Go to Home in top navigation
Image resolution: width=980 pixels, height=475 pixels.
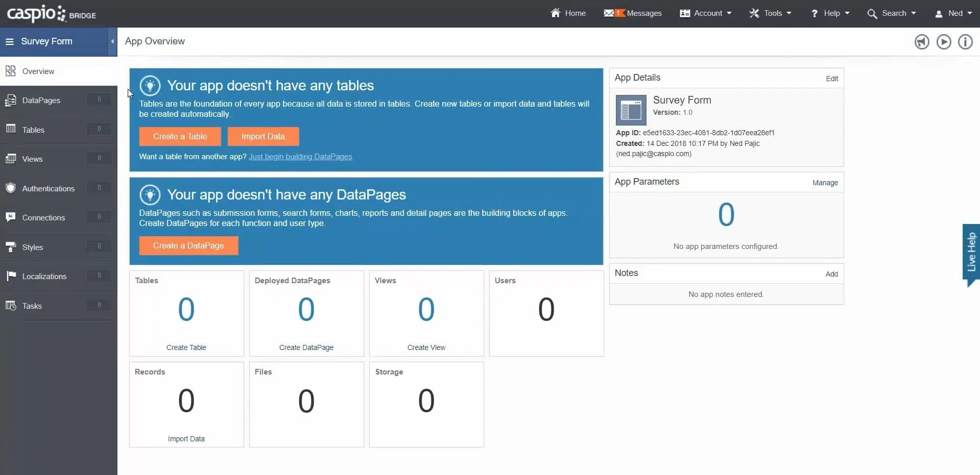click(568, 13)
